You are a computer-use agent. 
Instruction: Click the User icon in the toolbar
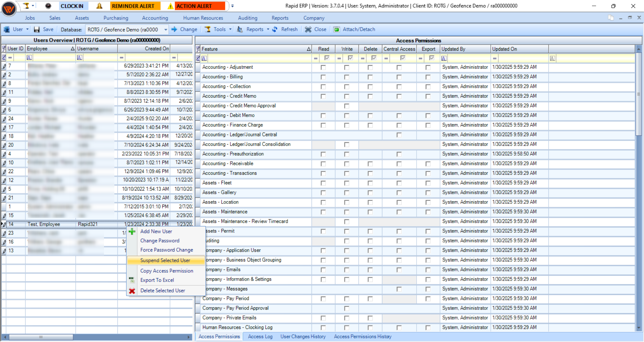(x=6, y=30)
